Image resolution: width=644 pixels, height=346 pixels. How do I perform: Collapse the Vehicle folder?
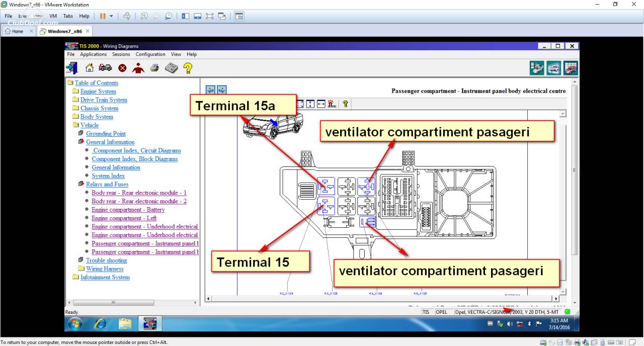76,125
